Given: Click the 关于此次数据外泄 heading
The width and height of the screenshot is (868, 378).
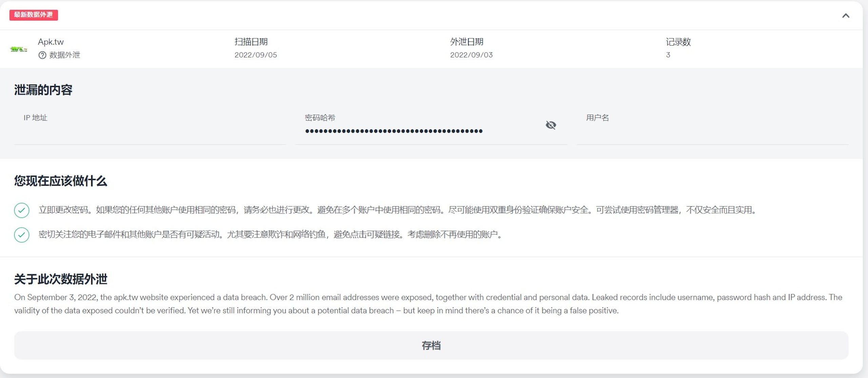Looking at the screenshot, I should coord(61,279).
